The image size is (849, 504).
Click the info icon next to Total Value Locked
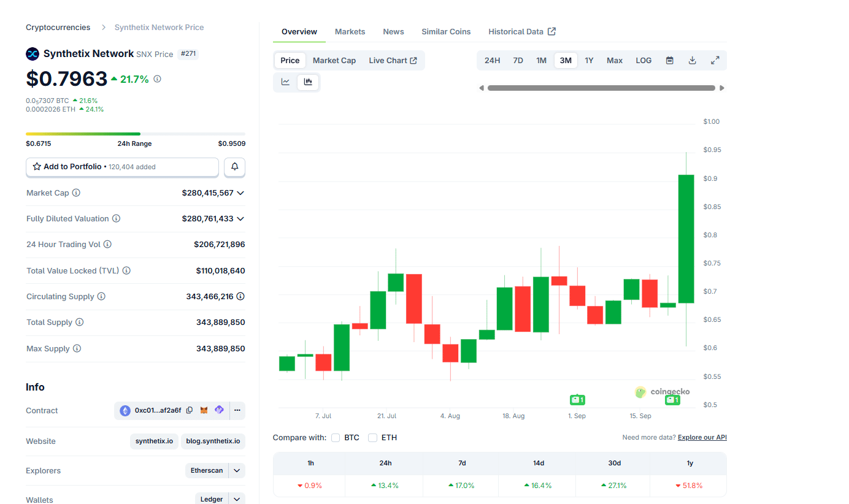(x=126, y=270)
